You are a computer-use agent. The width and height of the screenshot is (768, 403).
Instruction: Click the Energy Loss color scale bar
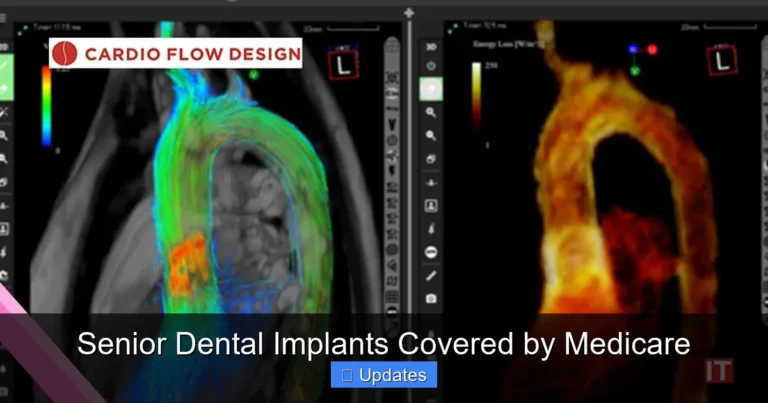[476, 95]
